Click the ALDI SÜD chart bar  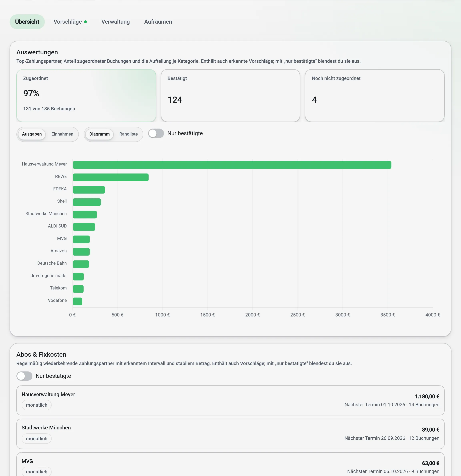tap(84, 227)
